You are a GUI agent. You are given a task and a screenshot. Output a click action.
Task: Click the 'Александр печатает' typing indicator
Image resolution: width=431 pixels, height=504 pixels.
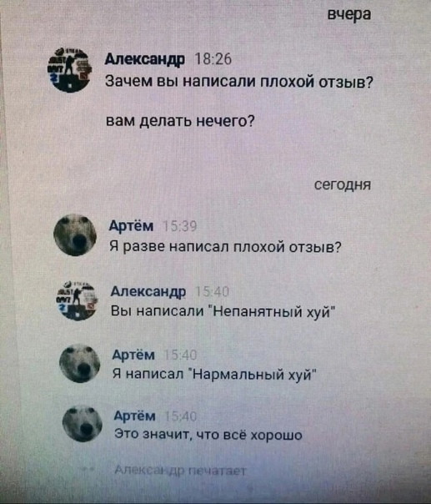tap(181, 471)
